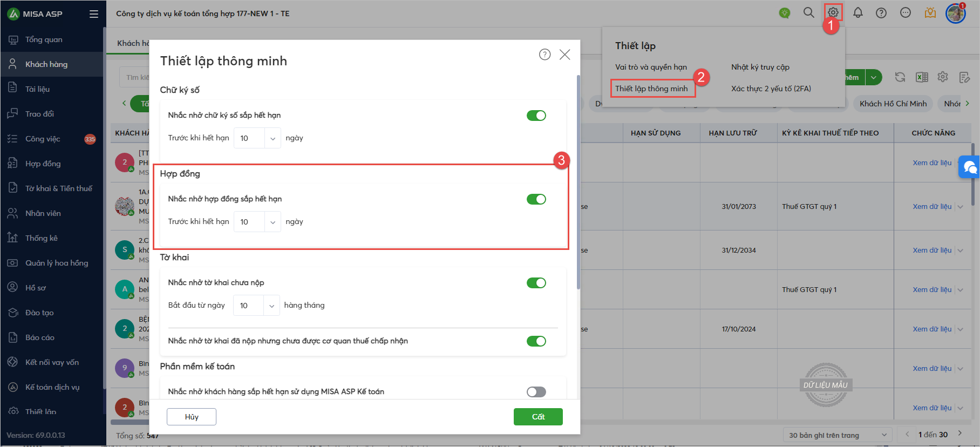The image size is (980, 447).
Task: Open Kế toán dịch vụ in sidebar
Action: (x=51, y=387)
